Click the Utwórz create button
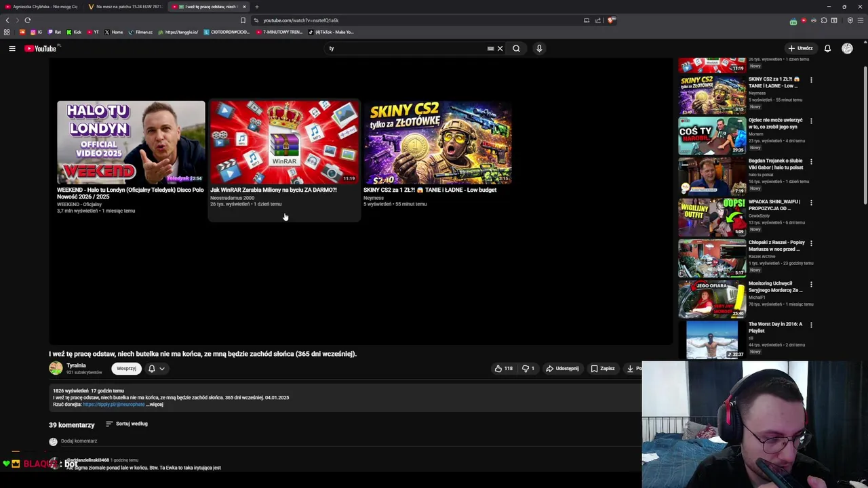Screen dimensions: 868x488 point(800,48)
